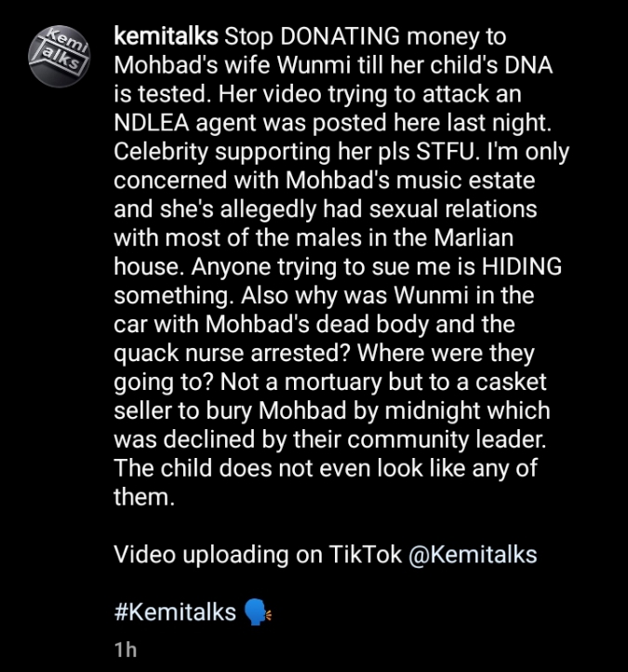The image size is (628, 672).
Task: Tap the bold kemitalks username
Action: coord(167,36)
